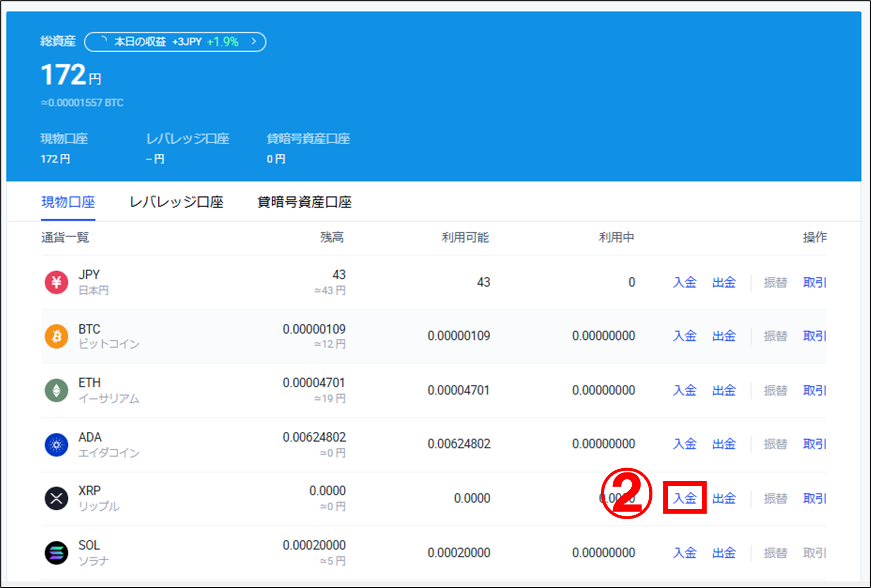This screenshot has width=871, height=588.
Task: Click the Solana SOL icon
Action: tap(56, 553)
